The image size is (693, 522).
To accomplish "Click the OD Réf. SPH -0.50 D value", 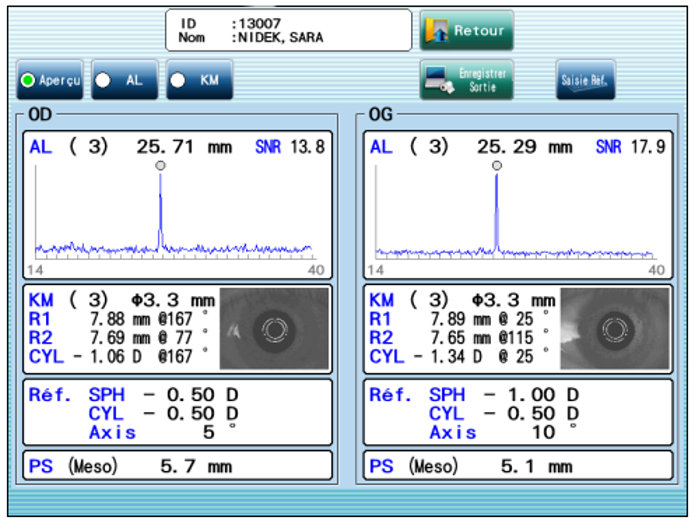I will (x=191, y=395).
